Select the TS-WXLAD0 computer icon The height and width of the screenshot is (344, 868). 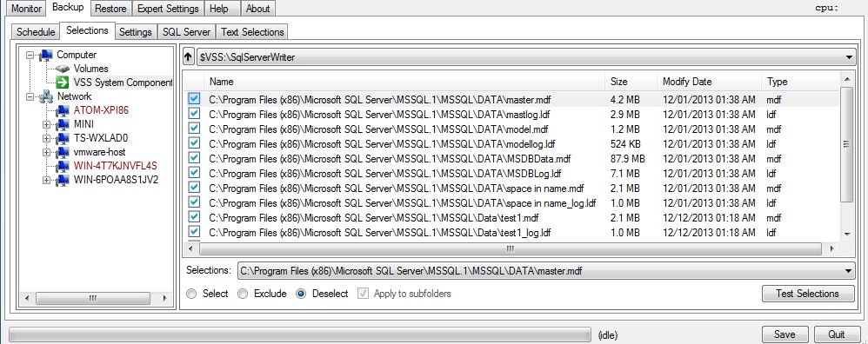point(63,138)
